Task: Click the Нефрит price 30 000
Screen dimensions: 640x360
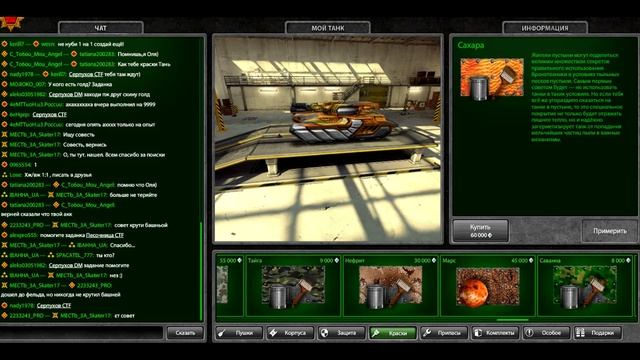Action: click(x=422, y=260)
